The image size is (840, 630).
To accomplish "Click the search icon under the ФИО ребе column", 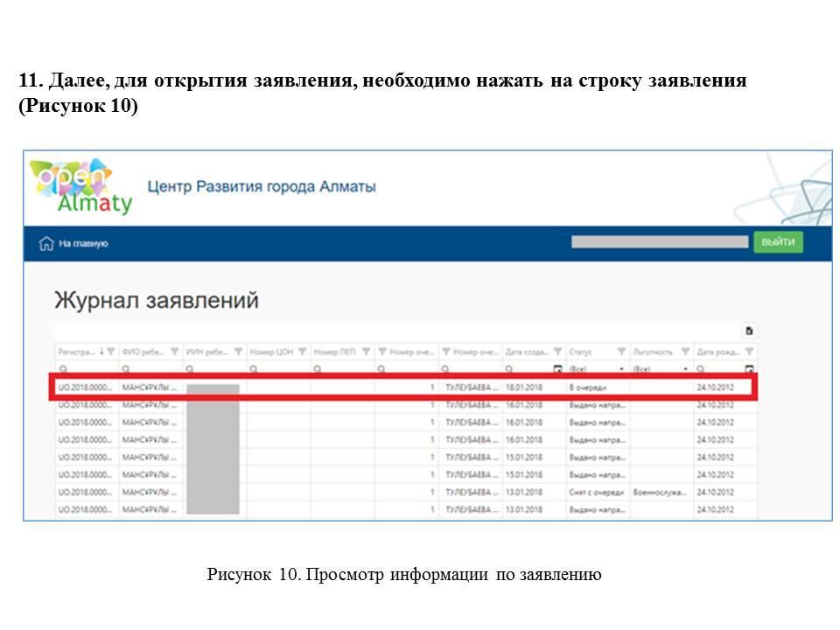I will (x=126, y=368).
